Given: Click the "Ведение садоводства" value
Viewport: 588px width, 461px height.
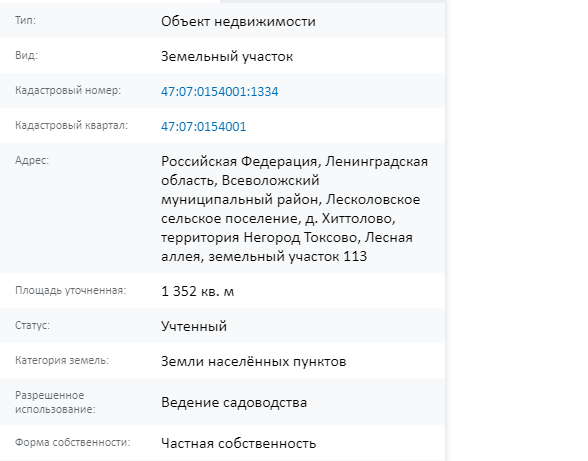Looking at the screenshot, I should [x=234, y=402].
